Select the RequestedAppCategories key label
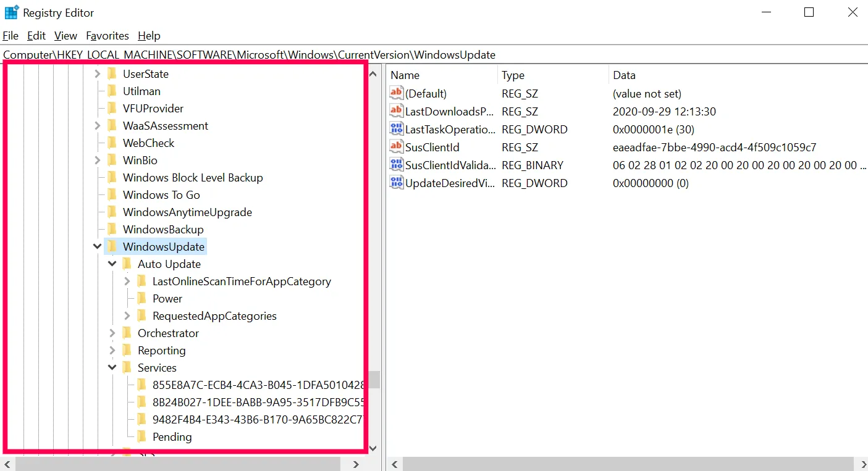868x471 pixels. point(214,316)
